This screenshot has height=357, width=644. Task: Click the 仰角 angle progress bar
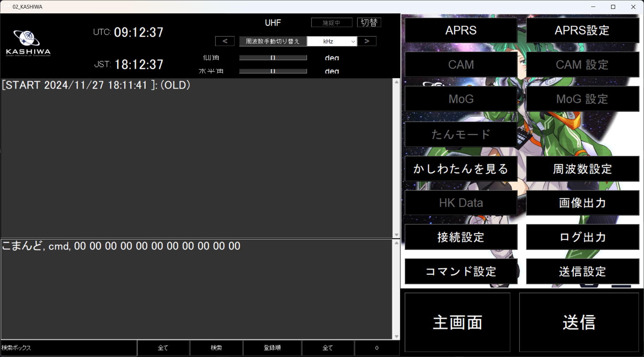click(272, 58)
